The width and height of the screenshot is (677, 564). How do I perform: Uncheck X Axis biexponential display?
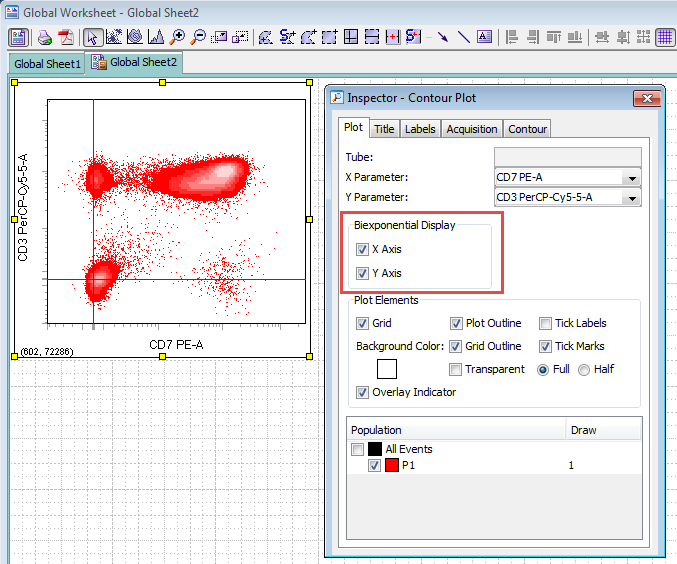point(361,249)
